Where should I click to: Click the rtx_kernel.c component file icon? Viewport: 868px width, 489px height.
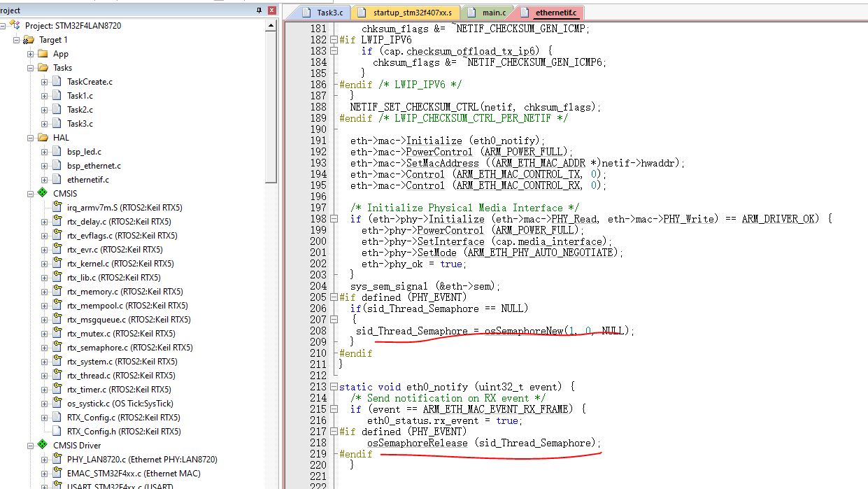(x=57, y=264)
